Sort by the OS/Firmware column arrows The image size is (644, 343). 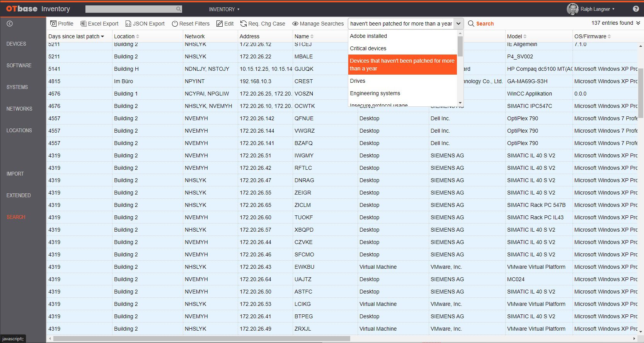609,36
